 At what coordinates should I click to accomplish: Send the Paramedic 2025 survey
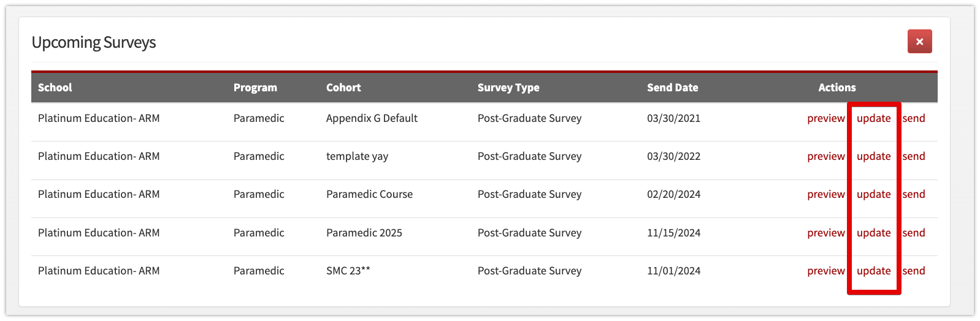(x=914, y=233)
